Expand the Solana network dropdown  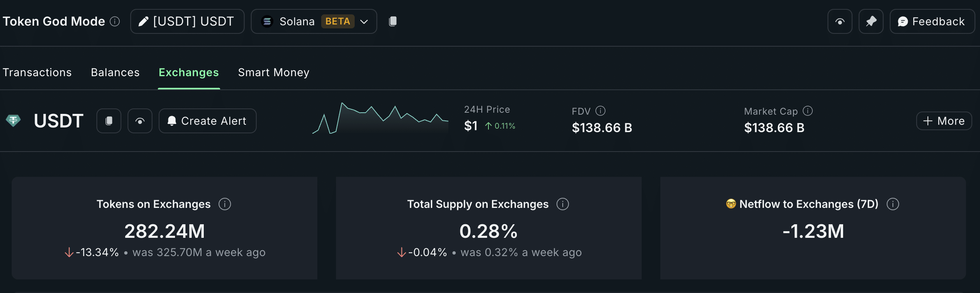pos(364,22)
